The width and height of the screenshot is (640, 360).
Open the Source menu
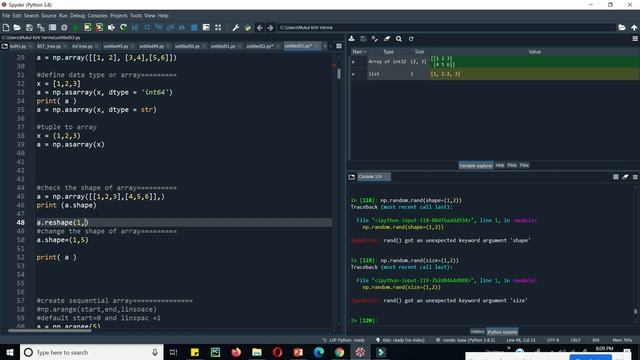(49, 16)
